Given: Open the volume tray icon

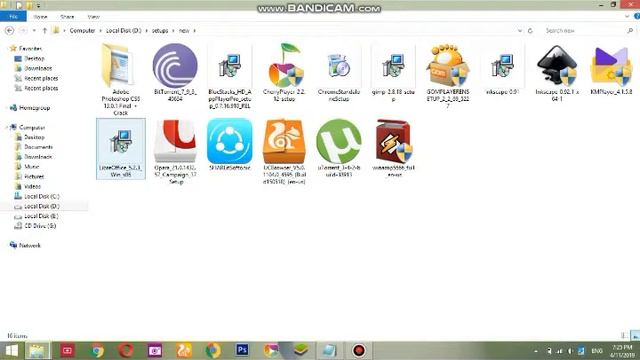Looking at the screenshot, I should [570, 351].
